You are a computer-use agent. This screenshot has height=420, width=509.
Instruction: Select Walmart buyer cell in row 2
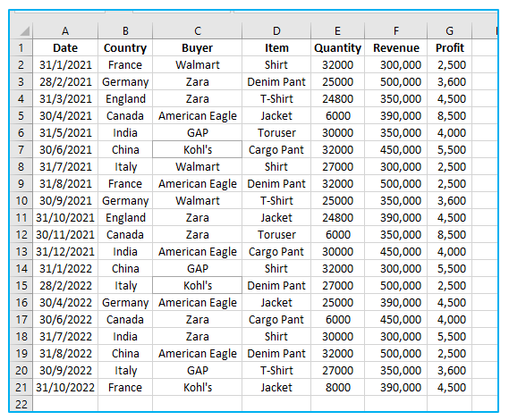click(198, 65)
